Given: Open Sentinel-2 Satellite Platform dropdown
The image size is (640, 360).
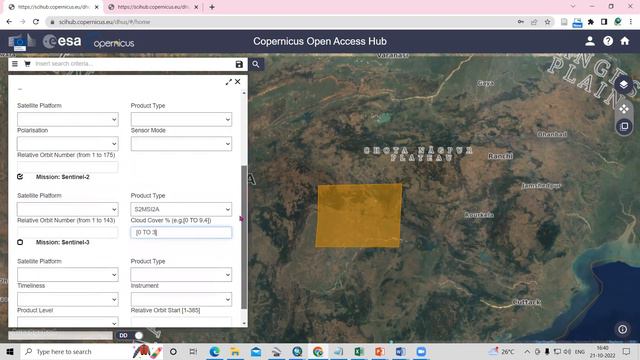Looking at the screenshot, I should click(x=68, y=209).
